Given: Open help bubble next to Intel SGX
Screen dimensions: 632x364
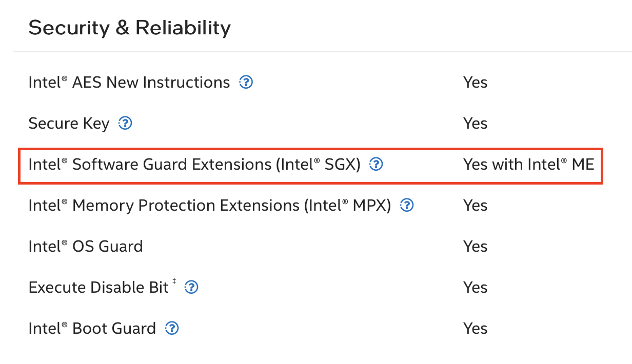Looking at the screenshot, I should 376,164.
